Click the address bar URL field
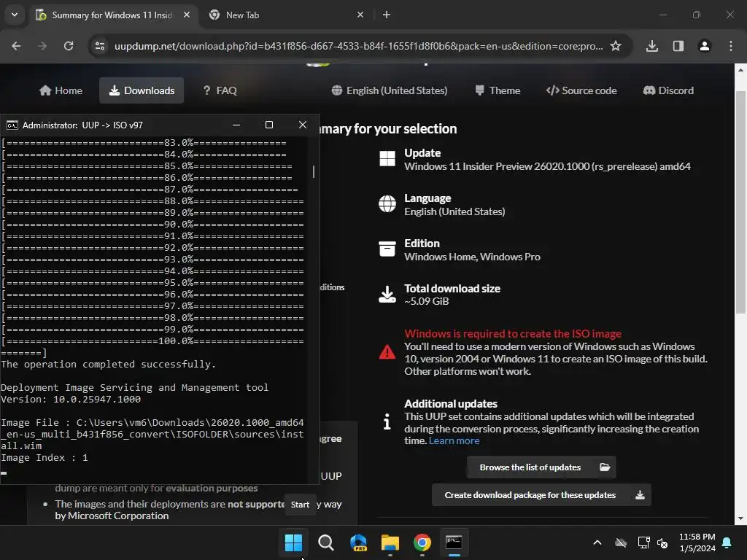This screenshot has width=747, height=560. coord(358,46)
